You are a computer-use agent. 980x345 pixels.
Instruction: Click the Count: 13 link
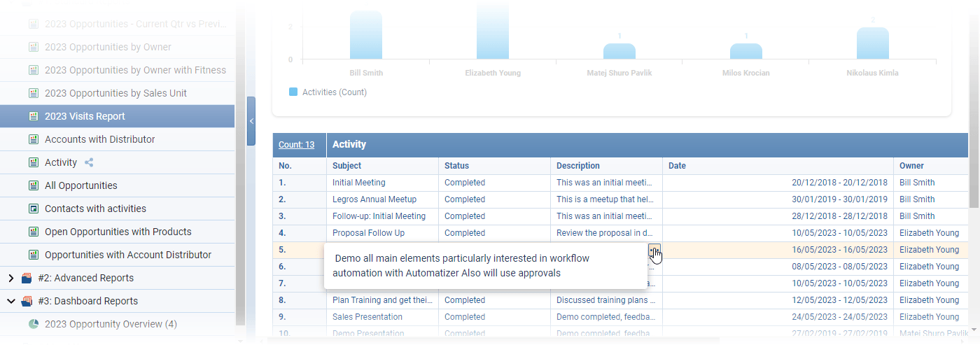click(x=297, y=145)
